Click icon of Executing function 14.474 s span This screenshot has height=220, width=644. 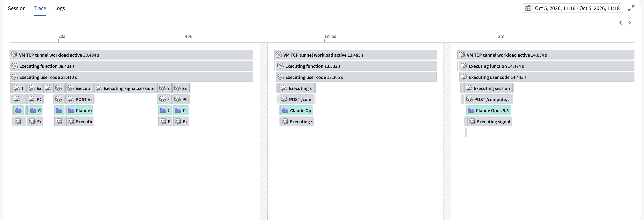click(464, 66)
